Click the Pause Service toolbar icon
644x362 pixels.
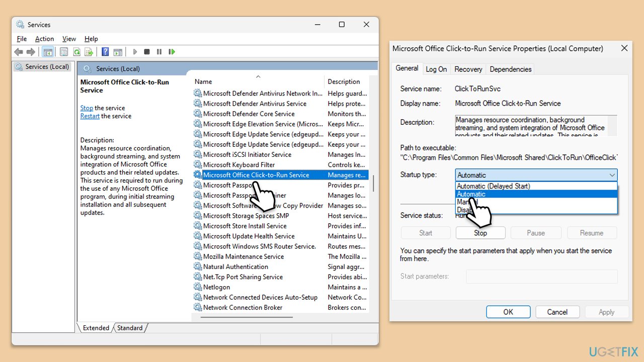[x=159, y=52]
